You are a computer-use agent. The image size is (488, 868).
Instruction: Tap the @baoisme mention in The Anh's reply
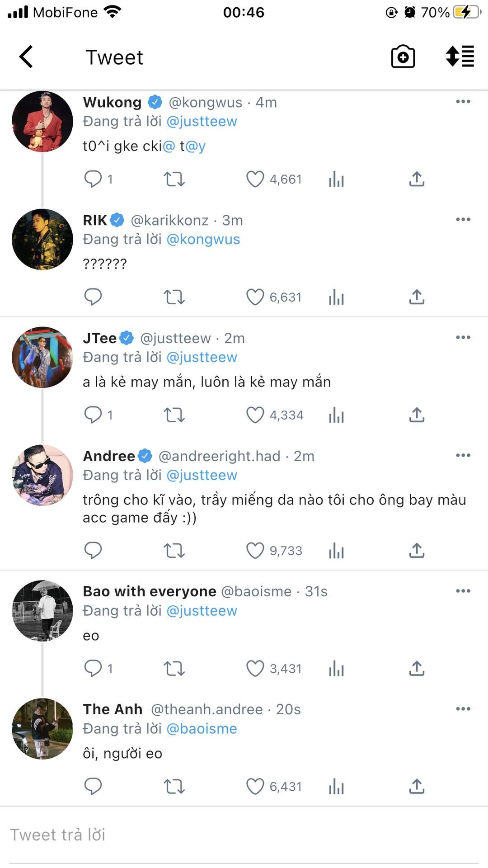click(202, 729)
